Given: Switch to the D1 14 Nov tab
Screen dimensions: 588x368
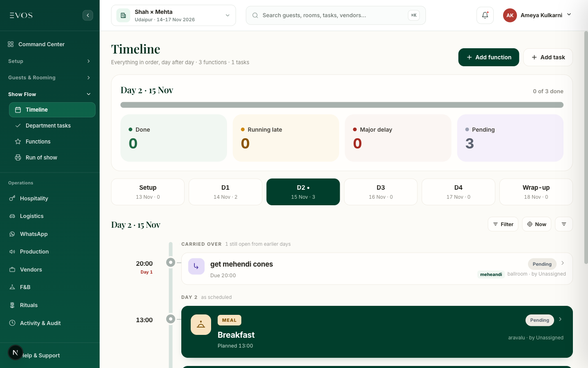Looking at the screenshot, I should click(225, 192).
